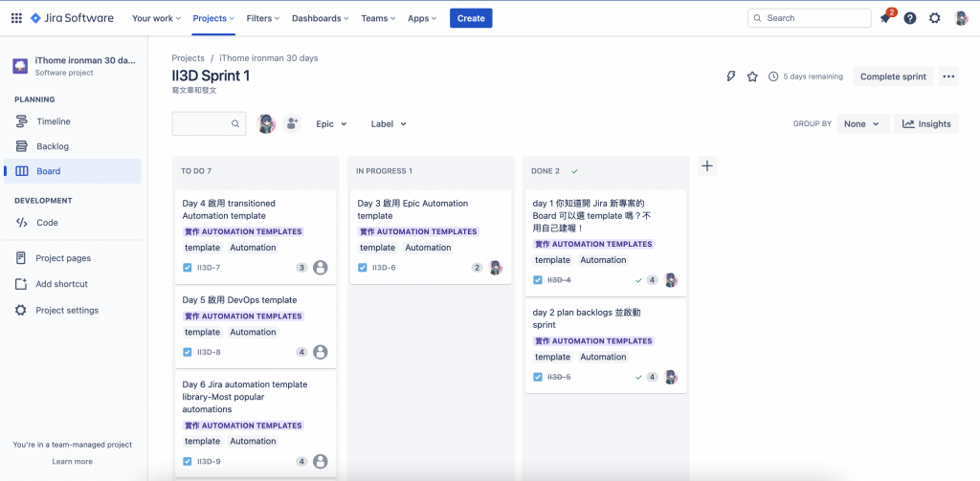Expand the Projects menu

(213, 18)
